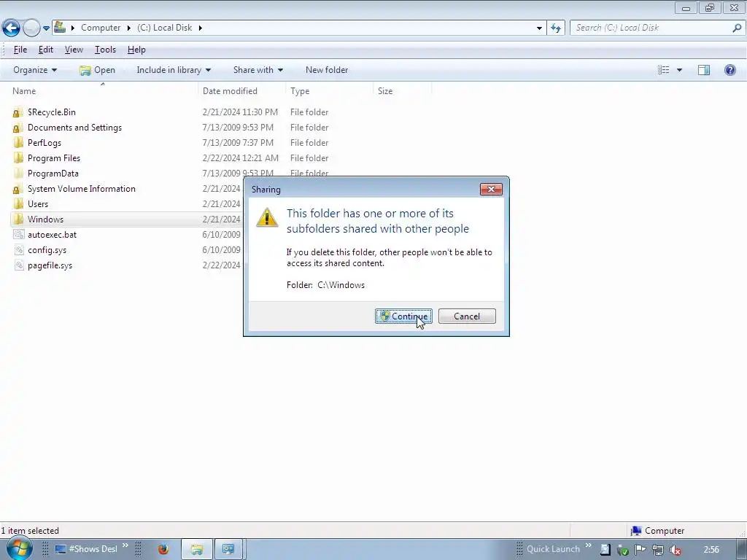This screenshot has height=560, width=747.
Task: Open the view options dropdown arrow
Action: [679, 70]
